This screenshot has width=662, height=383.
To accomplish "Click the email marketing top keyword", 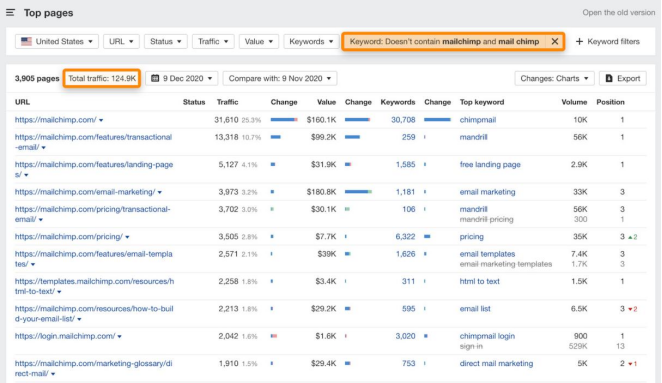I will [x=487, y=192].
